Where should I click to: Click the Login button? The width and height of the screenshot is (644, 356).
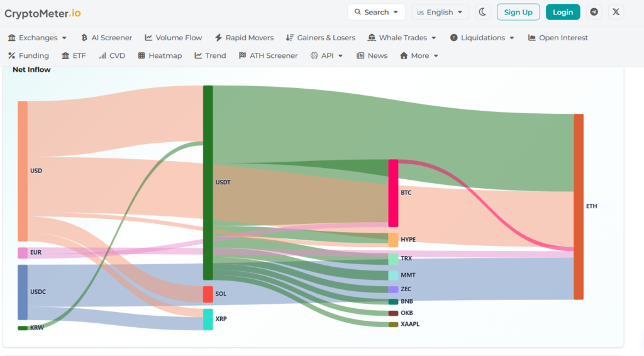[562, 13]
